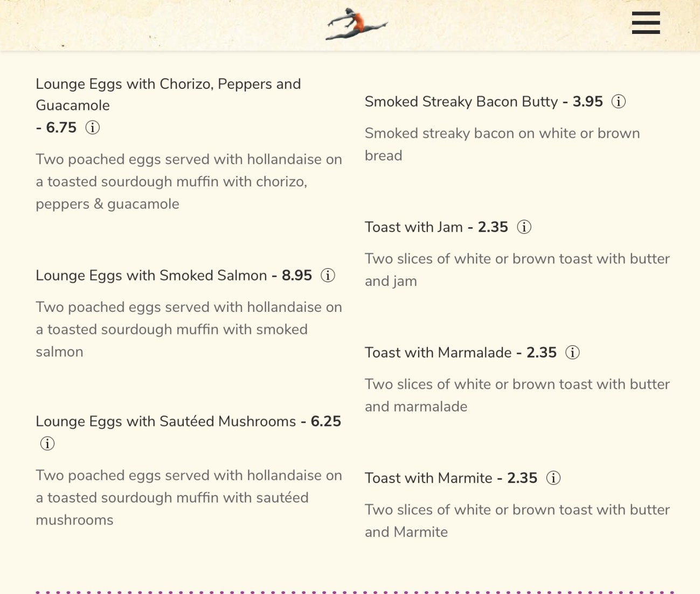
Task: Click the smoked salmon eggs description text
Action: coord(189,329)
